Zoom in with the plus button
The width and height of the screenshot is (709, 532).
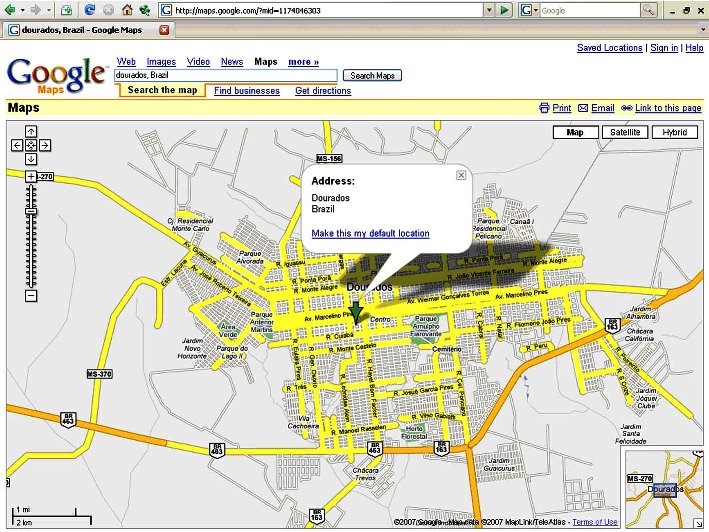pyautogui.click(x=31, y=176)
